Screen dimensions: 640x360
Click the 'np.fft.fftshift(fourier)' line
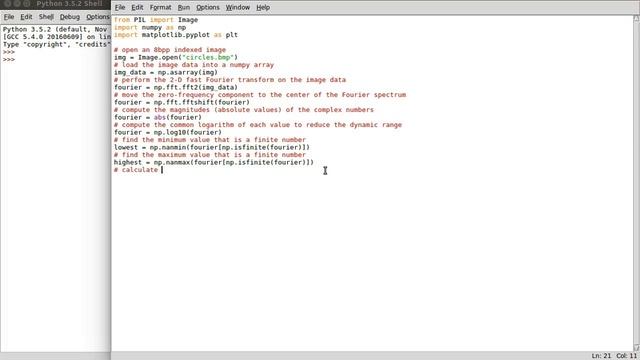coord(182,102)
